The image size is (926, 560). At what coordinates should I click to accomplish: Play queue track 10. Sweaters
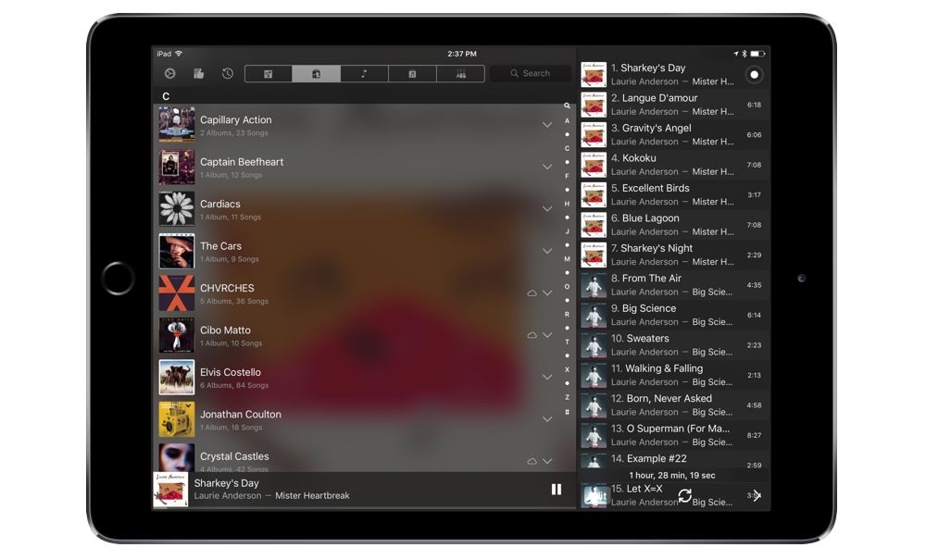click(x=674, y=345)
